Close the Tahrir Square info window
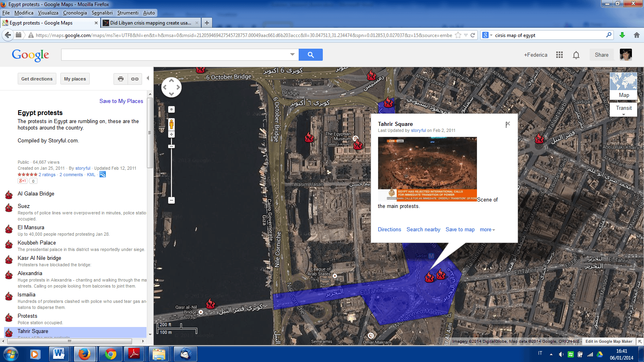The image size is (644, 362). (x=508, y=124)
